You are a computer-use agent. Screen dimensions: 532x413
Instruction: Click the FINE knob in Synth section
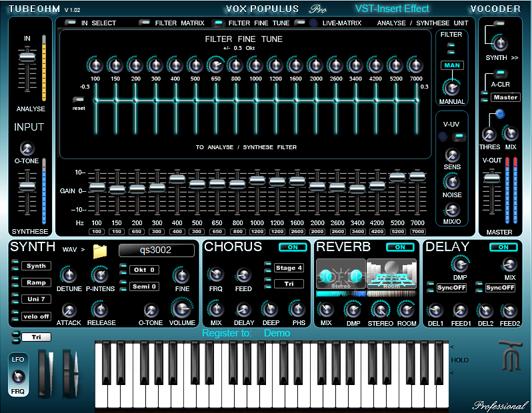tap(181, 275)
